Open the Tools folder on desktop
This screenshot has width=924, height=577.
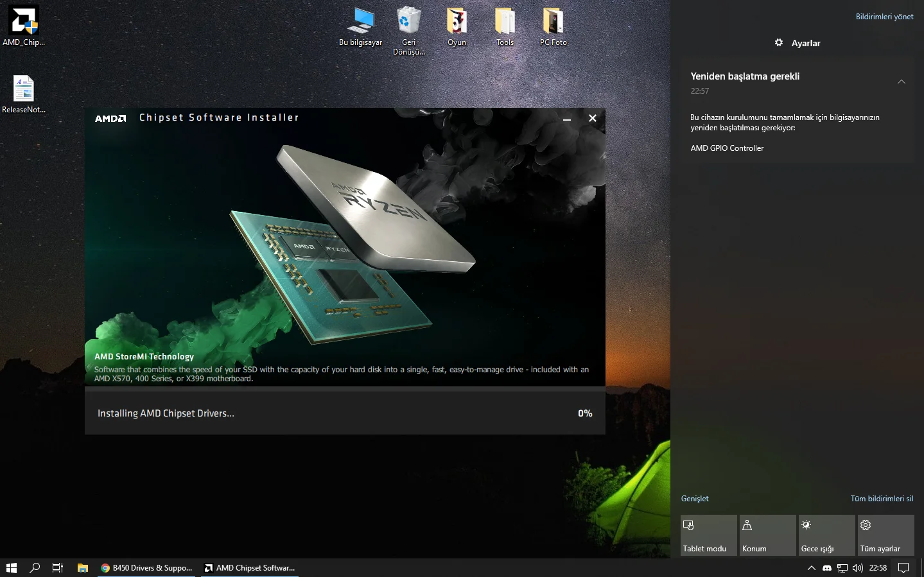505,26
